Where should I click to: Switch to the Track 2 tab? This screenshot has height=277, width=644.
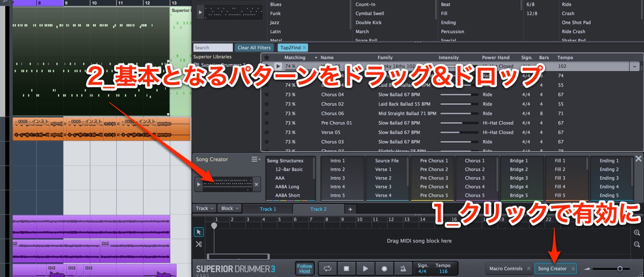[318, 209]
